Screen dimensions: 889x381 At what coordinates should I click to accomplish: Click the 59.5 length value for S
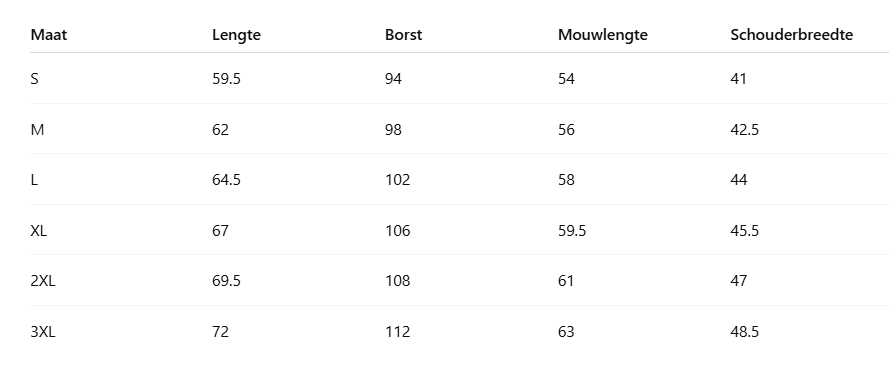pyautogui.click(x=226, y=79)
